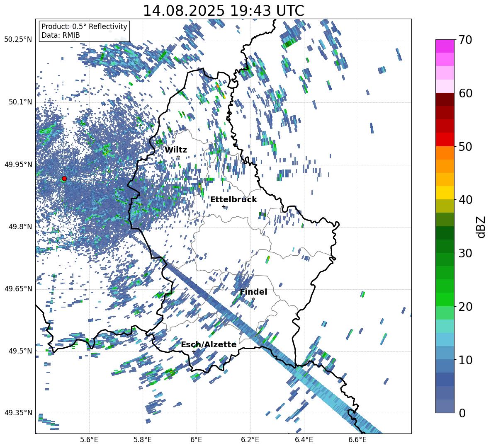491x448 pixels.
Task: Click the Findel location label
Action: click(x=253, y=292)
